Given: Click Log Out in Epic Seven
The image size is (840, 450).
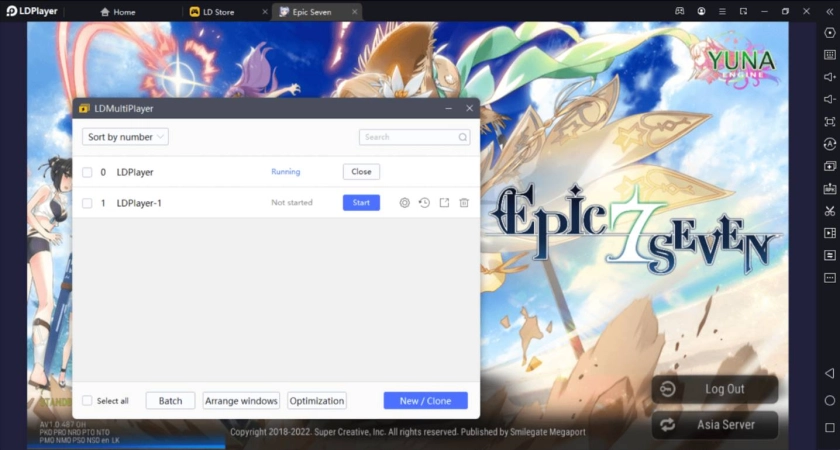Looking at the screenshot, I should [715, 389].
